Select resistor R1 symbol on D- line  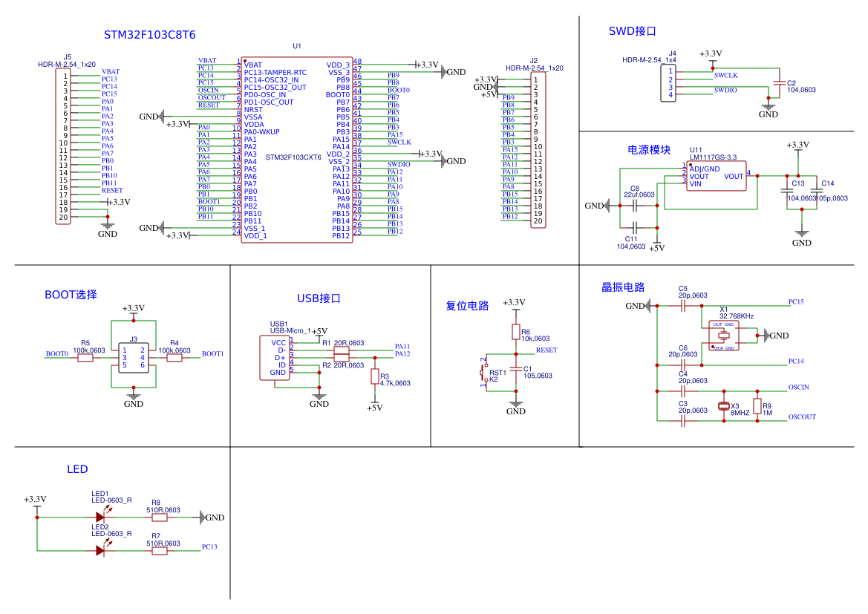[x=342, y=350]
